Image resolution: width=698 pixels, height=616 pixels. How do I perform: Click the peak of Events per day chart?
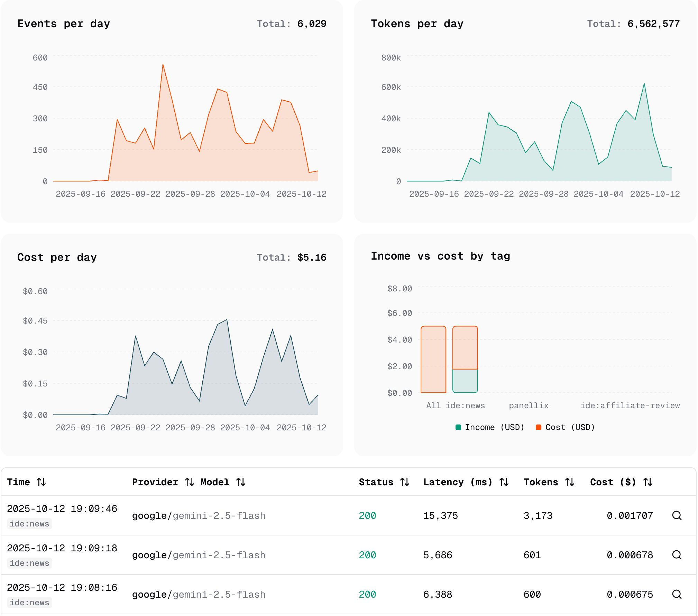click(x=163, y=65)
